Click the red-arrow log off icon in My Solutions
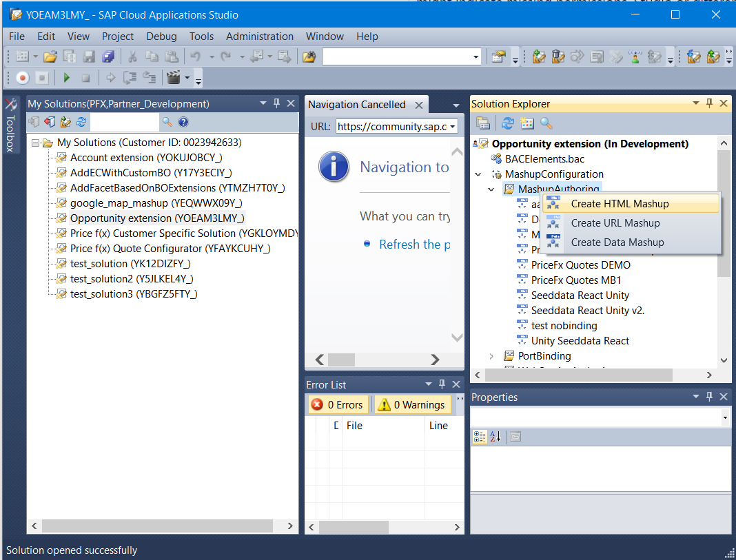 [x=50, y=122]
